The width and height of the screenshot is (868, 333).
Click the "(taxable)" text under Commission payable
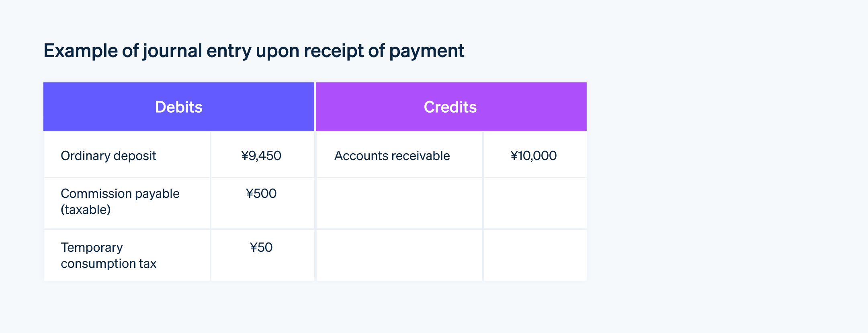tap(86, 210)
